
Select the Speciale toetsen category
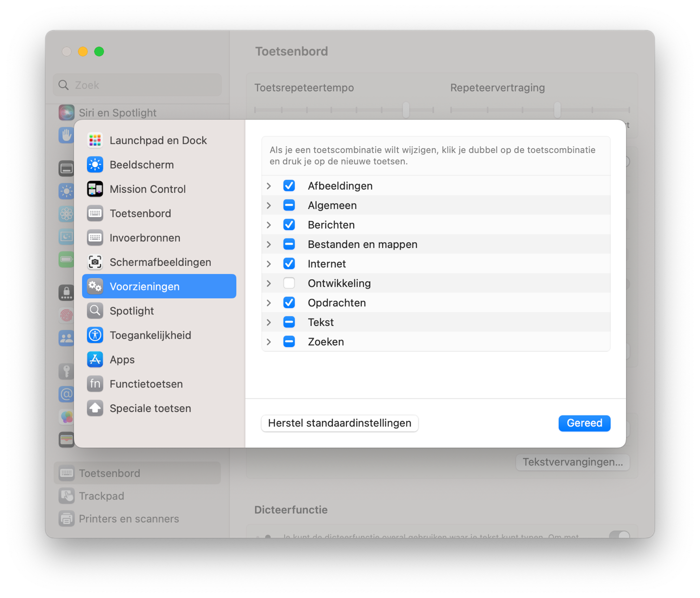coord(159,408)
